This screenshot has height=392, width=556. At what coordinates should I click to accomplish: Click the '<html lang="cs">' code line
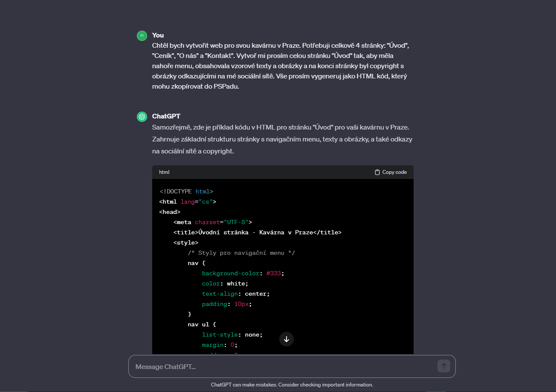point(188,202)
